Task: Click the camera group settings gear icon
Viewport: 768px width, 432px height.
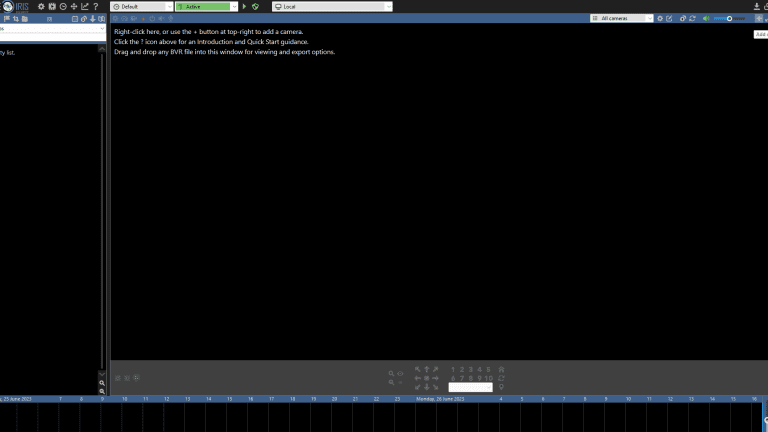Action: pos(660,18)
